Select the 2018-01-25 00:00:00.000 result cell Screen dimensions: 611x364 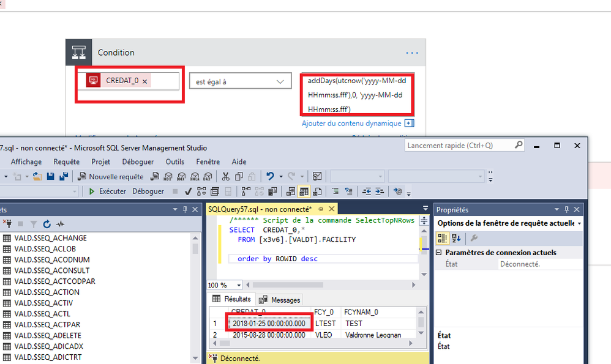point(269,324)
